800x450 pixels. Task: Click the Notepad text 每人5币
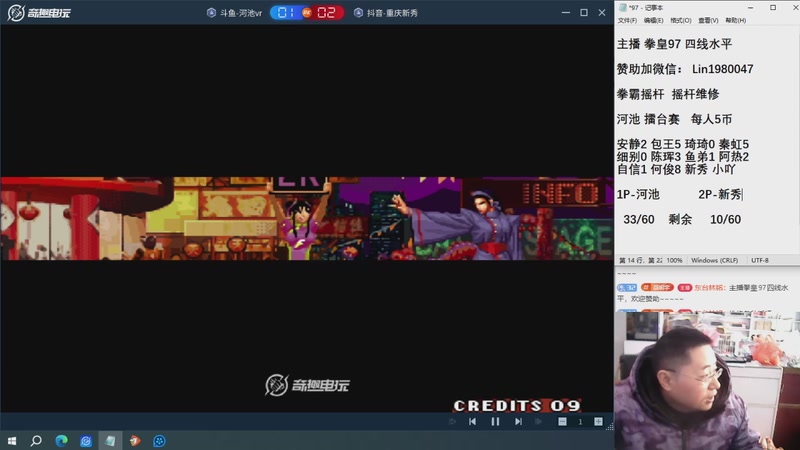point(711,119)
